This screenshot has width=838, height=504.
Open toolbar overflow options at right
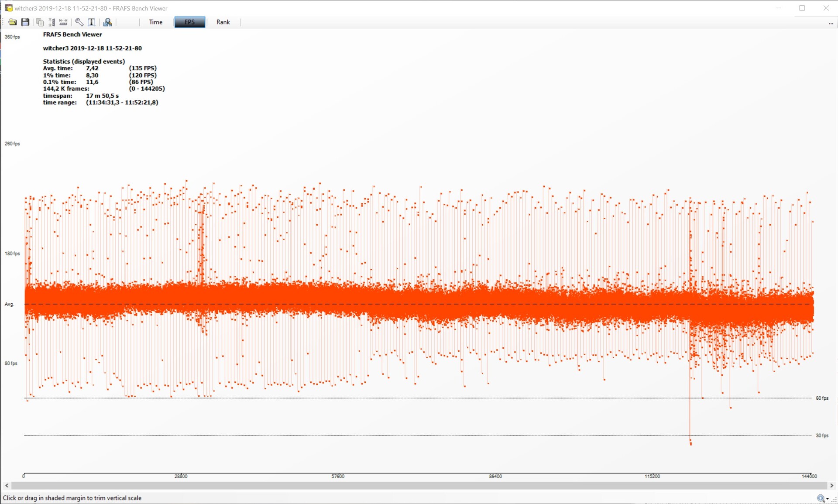[x=831, y=24]
